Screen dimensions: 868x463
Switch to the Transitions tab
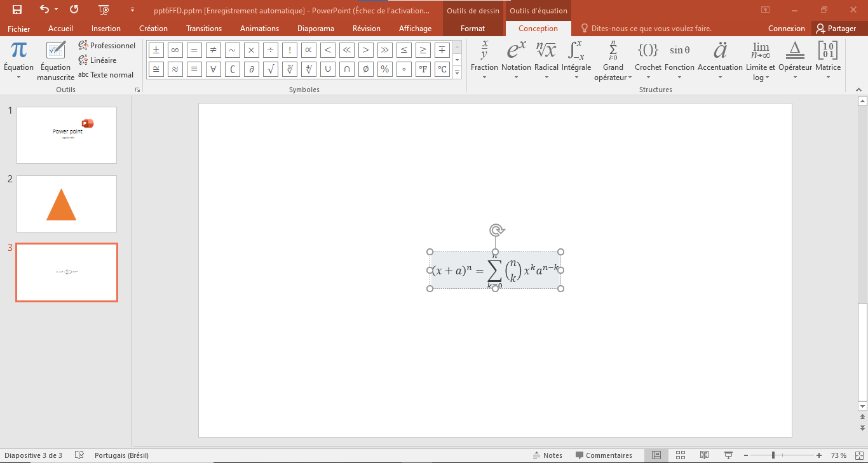pyautogui.click(x=204, y=29)
